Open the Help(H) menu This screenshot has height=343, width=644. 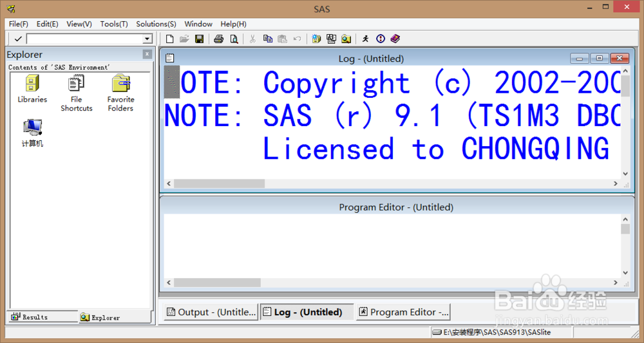tap(233, 24)
